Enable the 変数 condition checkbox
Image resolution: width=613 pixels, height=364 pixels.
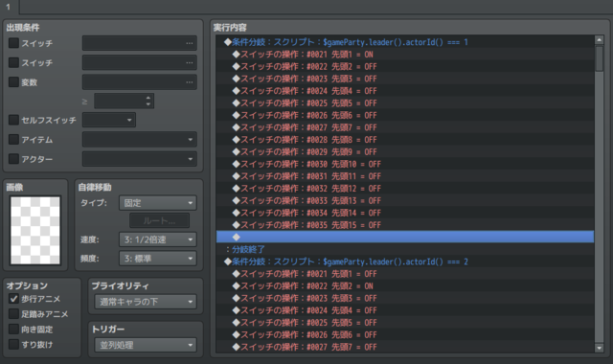coord(13,82)
